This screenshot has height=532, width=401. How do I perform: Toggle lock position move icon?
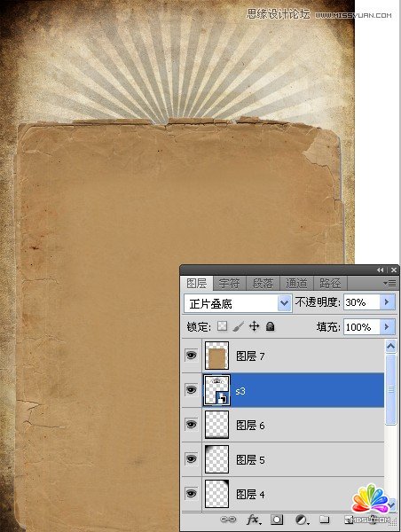point(254,326)
